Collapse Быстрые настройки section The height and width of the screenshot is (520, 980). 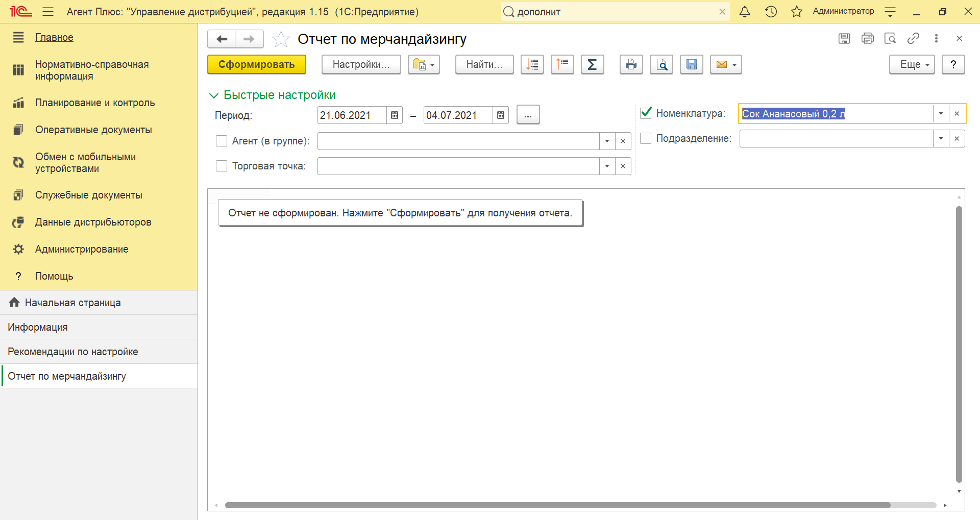(x=273, y=95)
